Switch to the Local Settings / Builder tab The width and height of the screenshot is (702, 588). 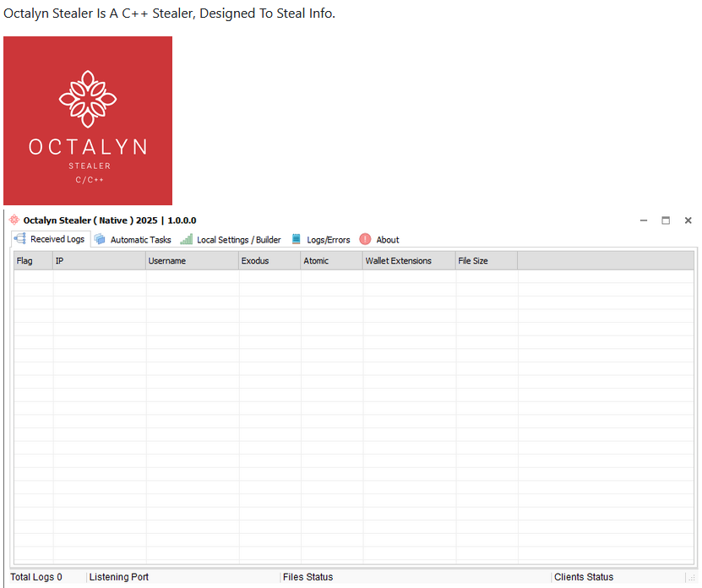pos(238,240)
